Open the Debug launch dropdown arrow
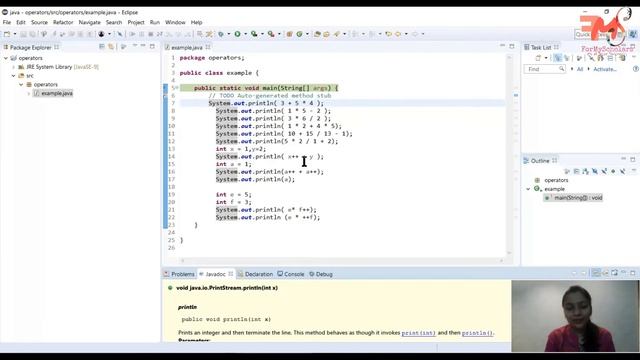 (229, 34)
